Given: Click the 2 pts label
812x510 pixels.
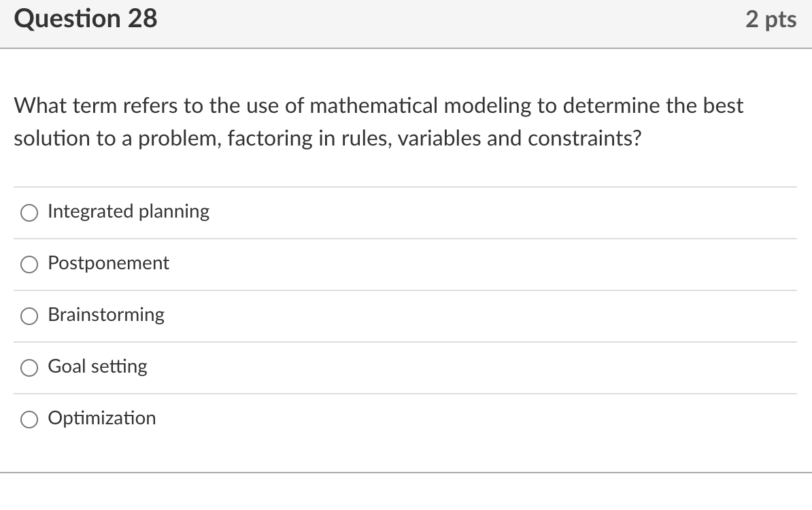Looking at the screenshot, I should coord(771,19).
